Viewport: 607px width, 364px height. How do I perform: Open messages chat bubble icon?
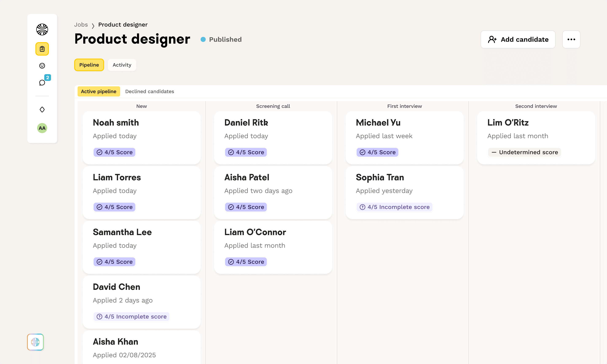pyautogui.click(x=42, y=82)
